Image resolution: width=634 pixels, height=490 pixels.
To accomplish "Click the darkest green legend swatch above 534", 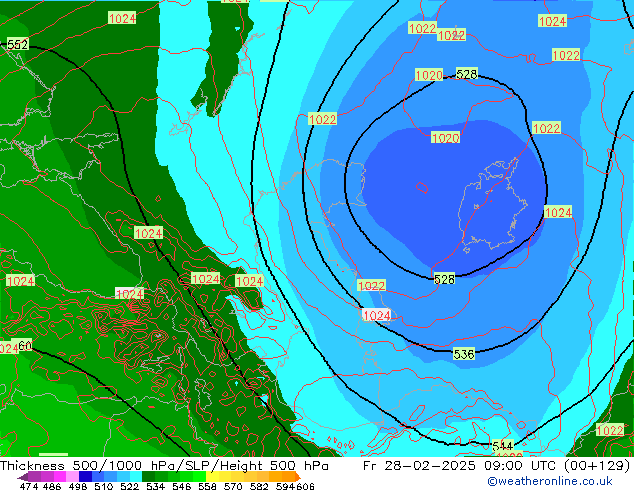I will pyautogui.click(x=148, y=476).
